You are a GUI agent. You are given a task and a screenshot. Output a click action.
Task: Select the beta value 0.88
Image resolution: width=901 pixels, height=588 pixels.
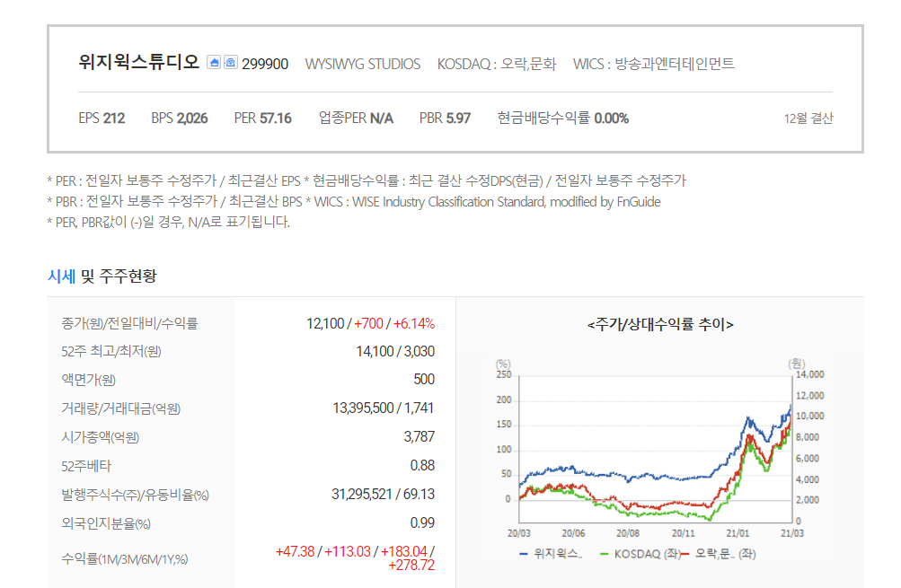422,466
